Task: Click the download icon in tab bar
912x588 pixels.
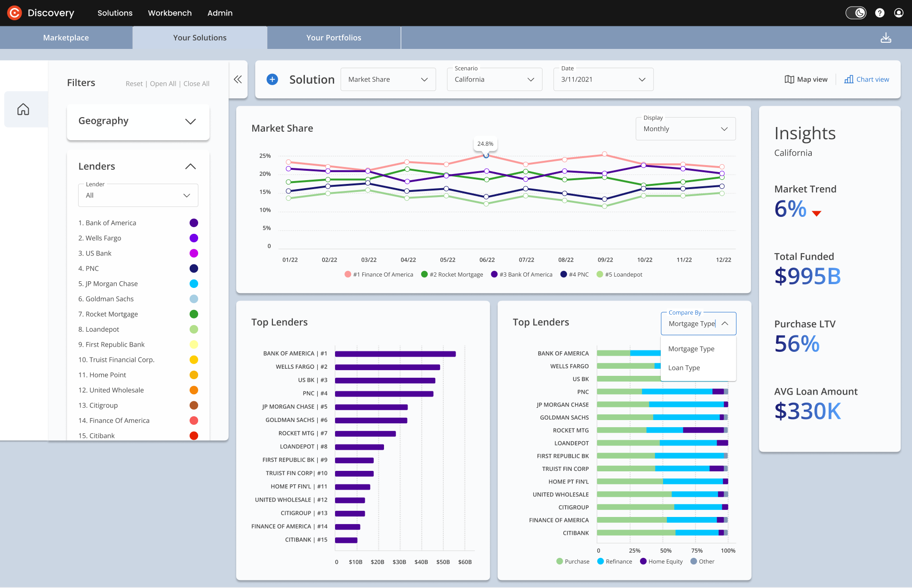Action: [x=886, y=38]
